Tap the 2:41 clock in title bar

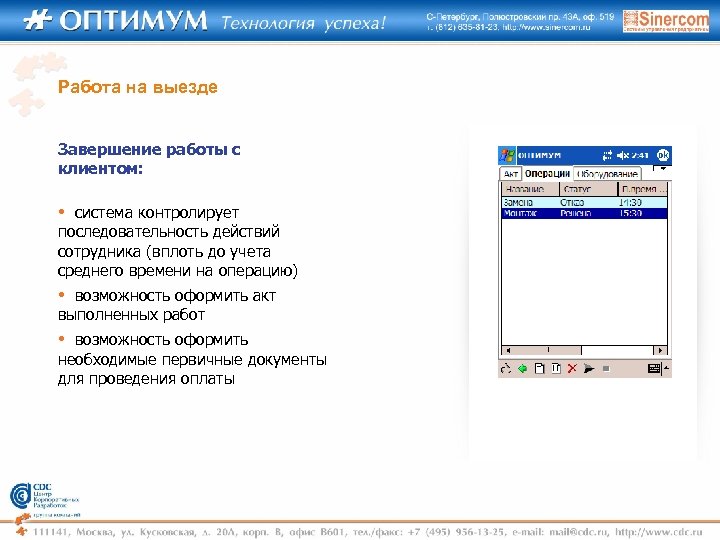[x=639, y=156]
